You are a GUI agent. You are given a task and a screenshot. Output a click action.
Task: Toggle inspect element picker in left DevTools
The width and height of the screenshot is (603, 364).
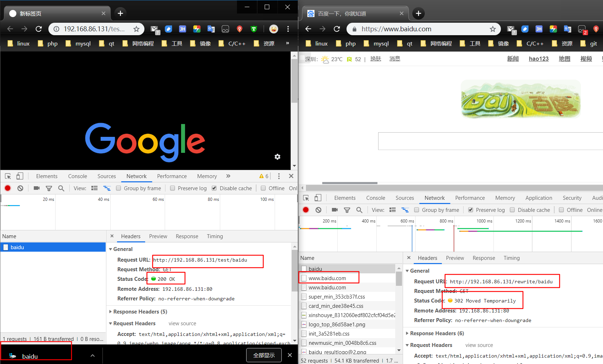[x=8, y=176]
